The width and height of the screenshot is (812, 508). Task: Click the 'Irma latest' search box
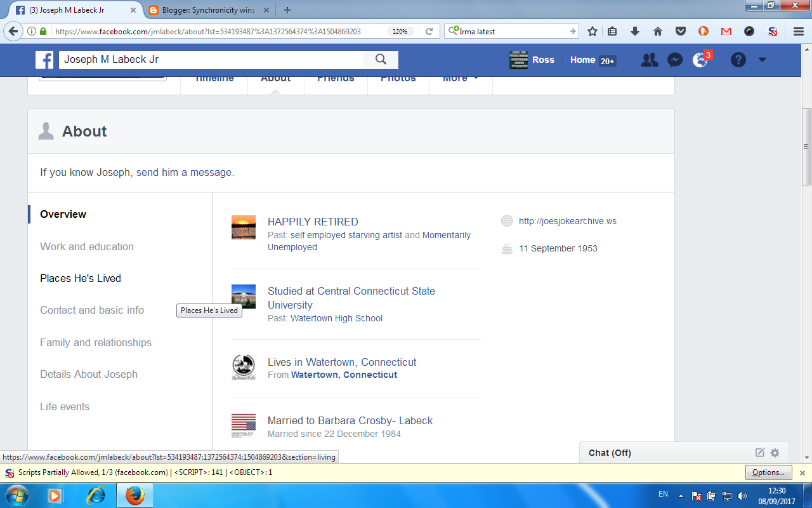point(511,31)
